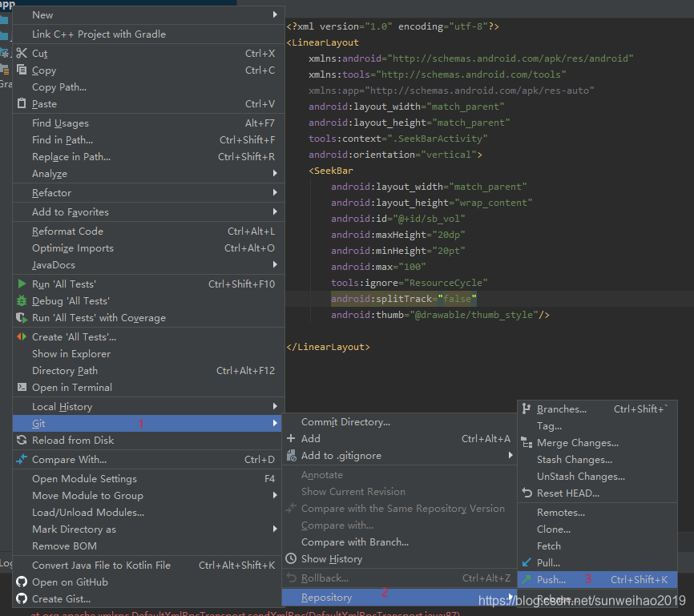Choose Copy Path... from context menu
The height and width of the screenshot is (616, 694).
[148, 87]
